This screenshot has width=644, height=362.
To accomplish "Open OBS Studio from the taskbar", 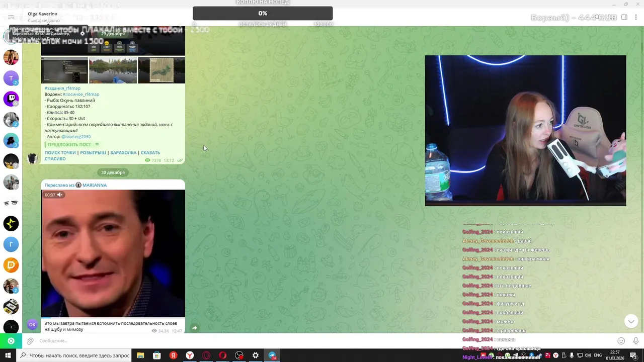I will pos(239,355).
